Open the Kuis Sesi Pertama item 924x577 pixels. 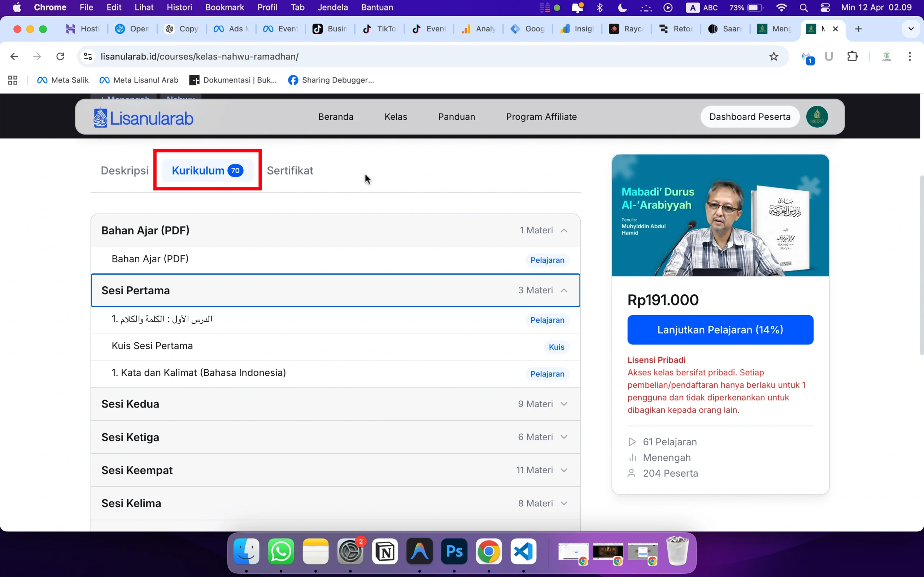pyautogui.click(x=152, y=346)
